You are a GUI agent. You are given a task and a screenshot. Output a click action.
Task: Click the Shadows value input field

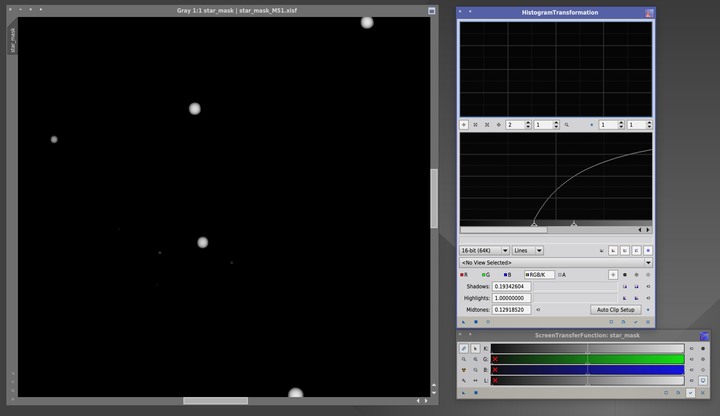point(512,286)
